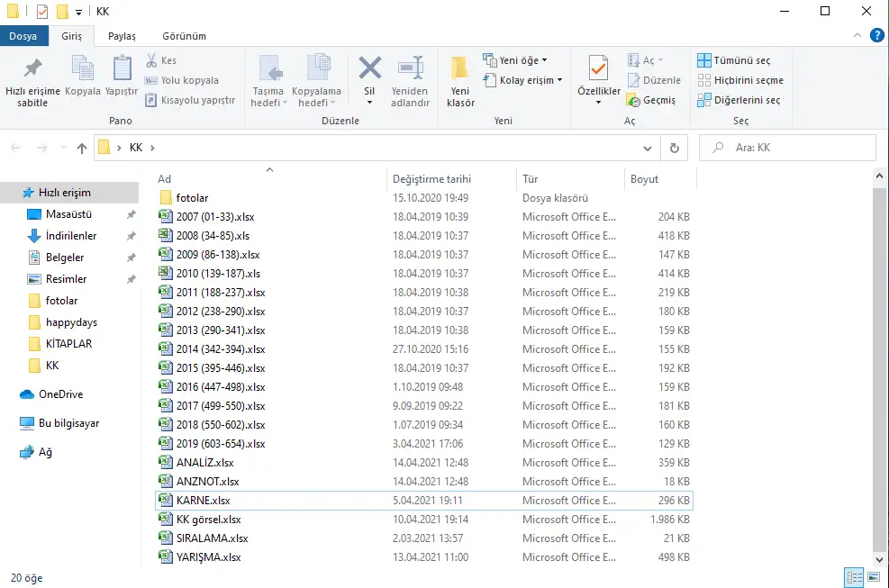Open the Görünüm ribbon tab
Image resolution: width=889 pixels, height=588 pixels.
184,36
